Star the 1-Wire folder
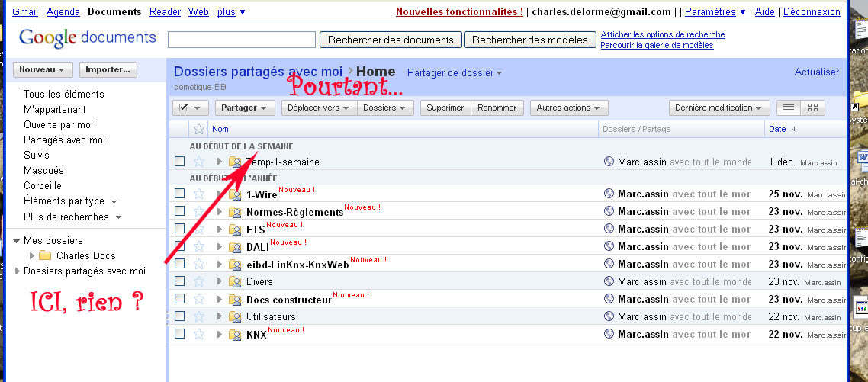The image size is (868, 382). [x=199, y=194]
